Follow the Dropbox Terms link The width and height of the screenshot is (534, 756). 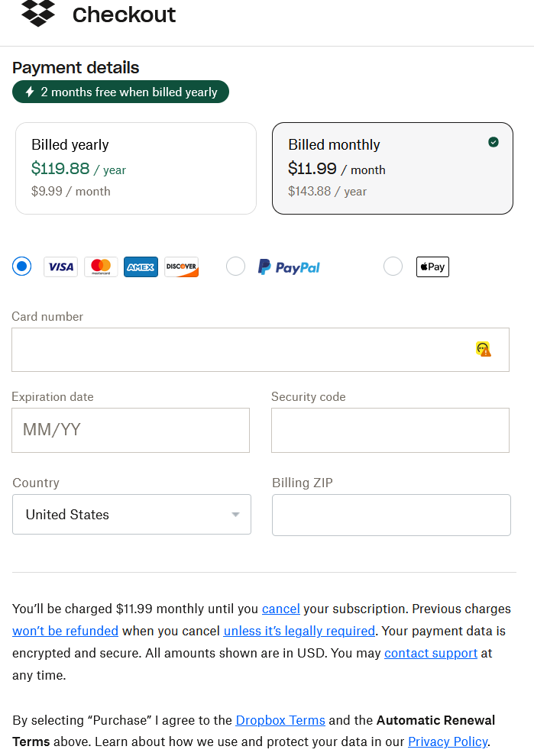pos(280,720)
